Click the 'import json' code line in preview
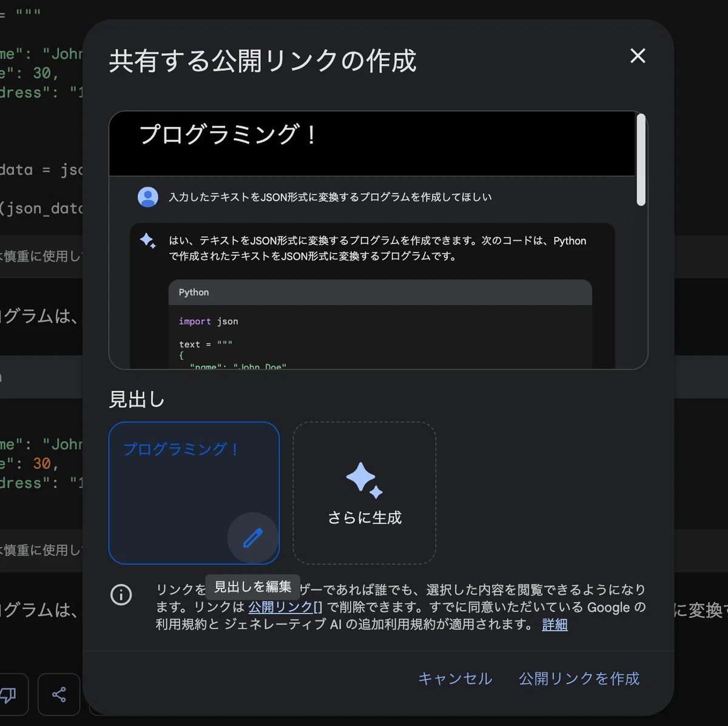The image size is (728, 726). (x=209, y=322)
